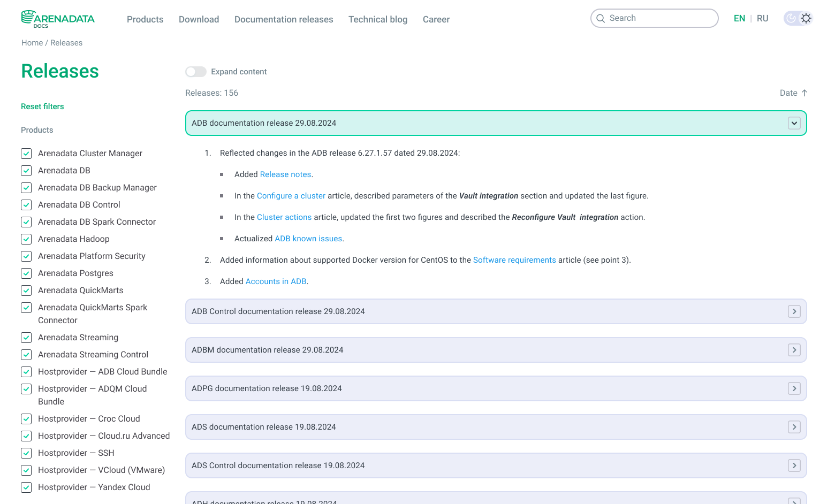
Task: Sort releases by Date
Action: coord(793,93)
